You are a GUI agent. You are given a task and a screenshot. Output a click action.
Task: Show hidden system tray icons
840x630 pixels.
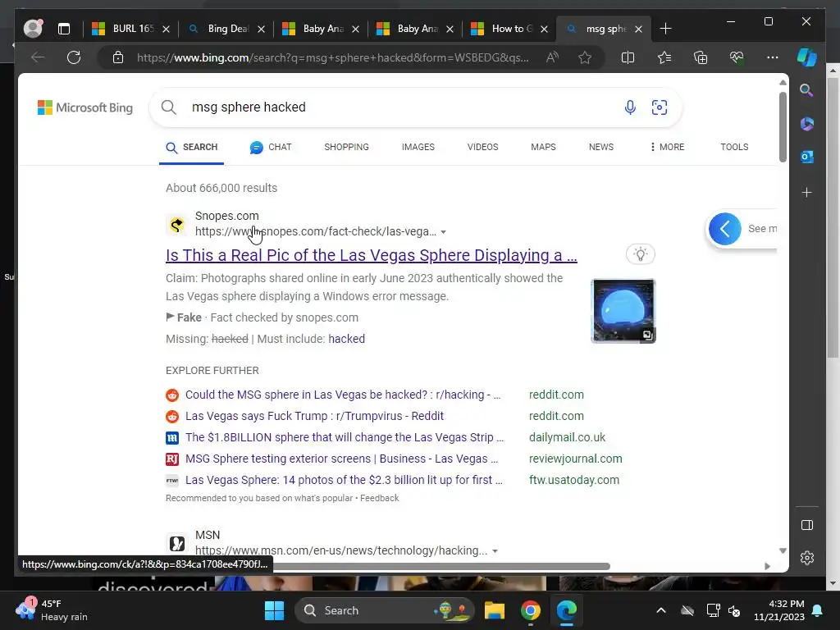(661, 610)
